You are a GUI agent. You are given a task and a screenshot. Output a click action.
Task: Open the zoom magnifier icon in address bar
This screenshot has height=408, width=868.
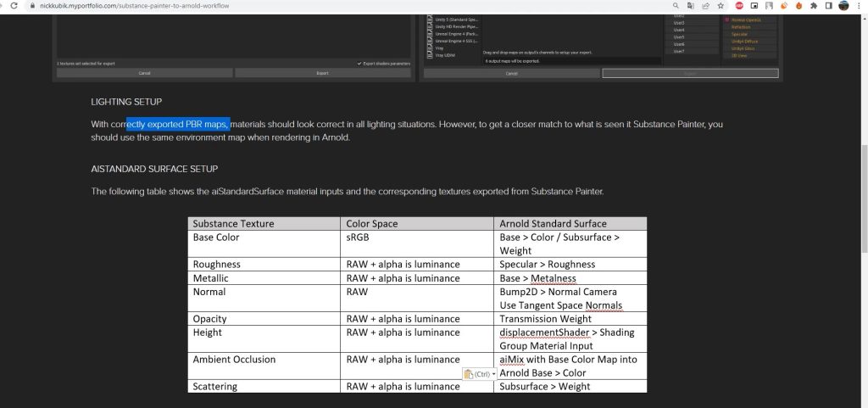click(x=676, y=6)
